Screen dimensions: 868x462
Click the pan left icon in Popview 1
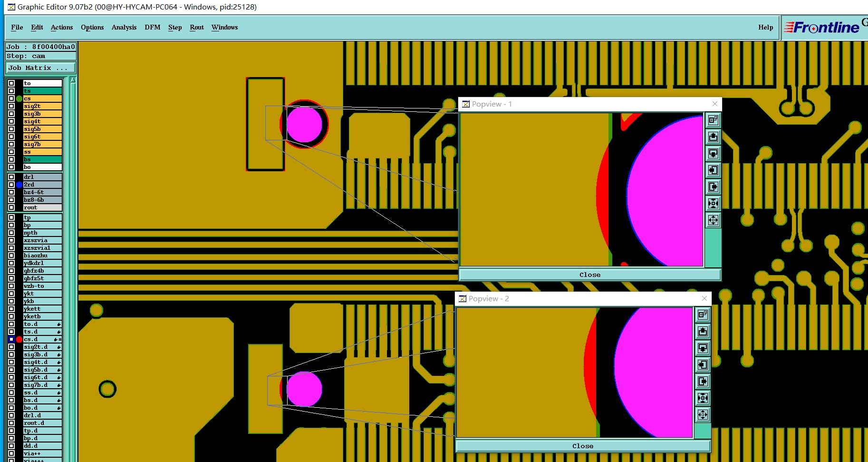(x=713, y=170)
